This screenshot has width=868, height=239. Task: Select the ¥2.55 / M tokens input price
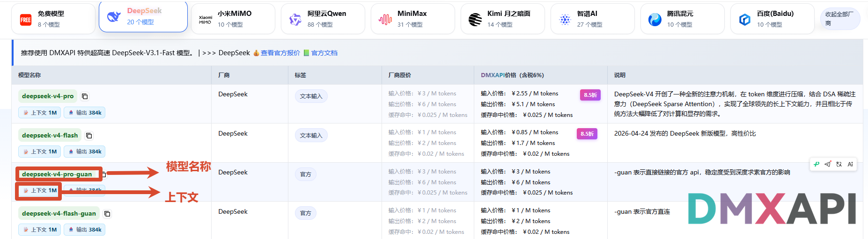535,94
